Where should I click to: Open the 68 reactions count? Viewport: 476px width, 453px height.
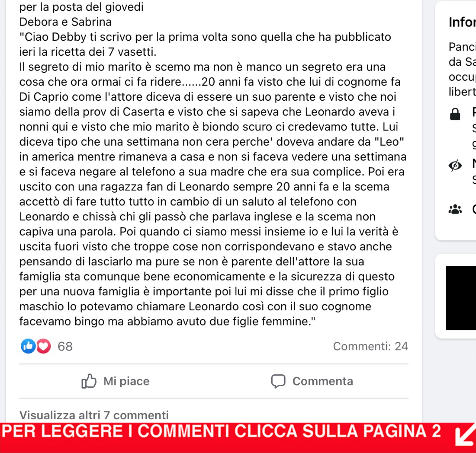(x=65, y=346)
